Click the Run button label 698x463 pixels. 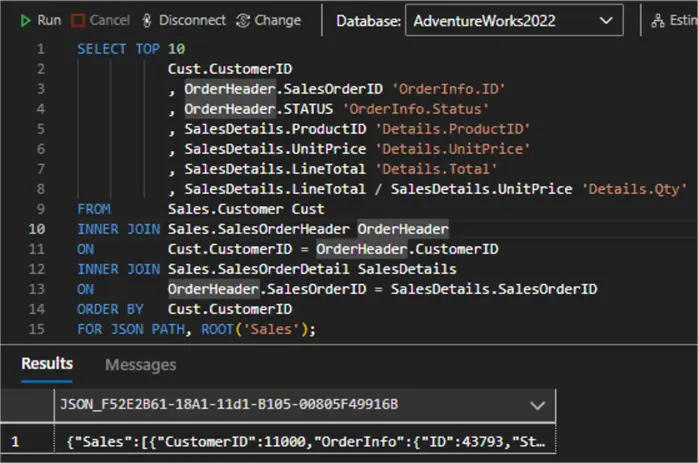pyautogui.click(x=49, y=20)
